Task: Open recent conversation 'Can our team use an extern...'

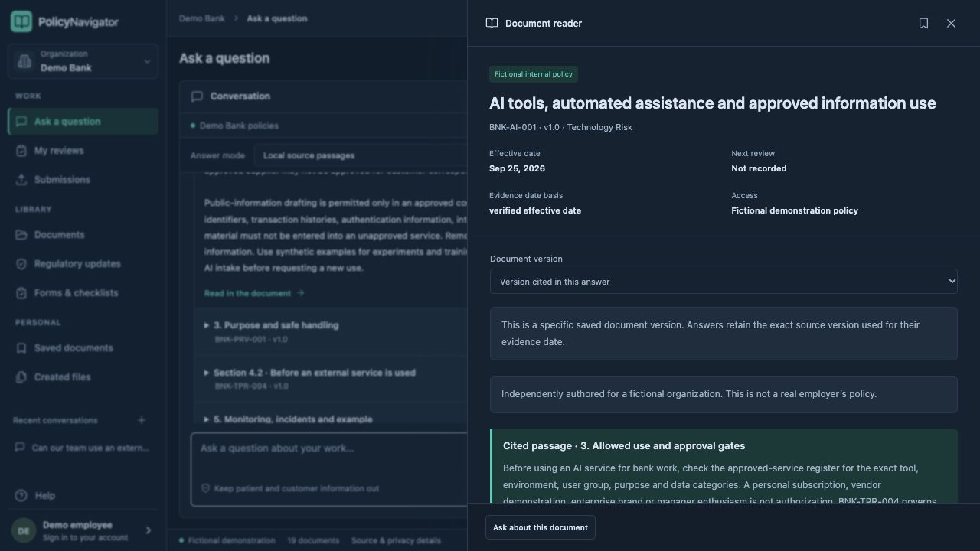Action: tap(83, 448)
